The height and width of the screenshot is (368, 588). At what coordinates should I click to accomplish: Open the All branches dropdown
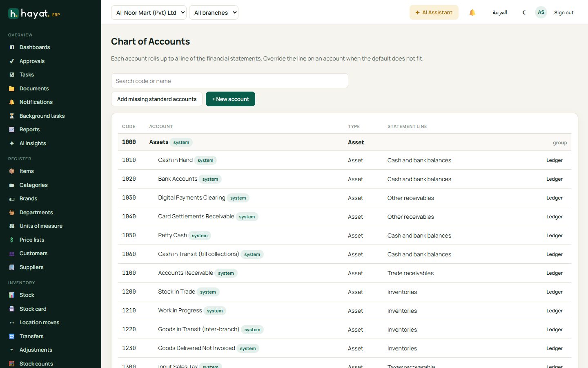tap(214, 13)
